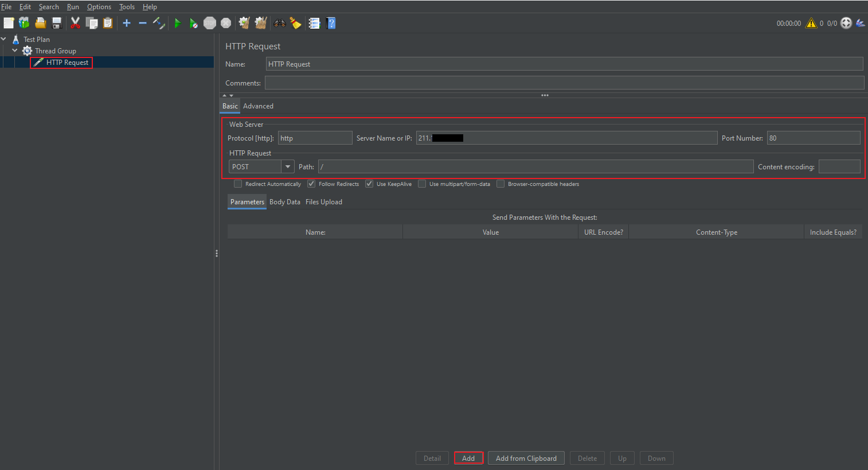Viewport: 868px width, 470px height.
Task: Click the Stop test icon
Action: point(210,23)
